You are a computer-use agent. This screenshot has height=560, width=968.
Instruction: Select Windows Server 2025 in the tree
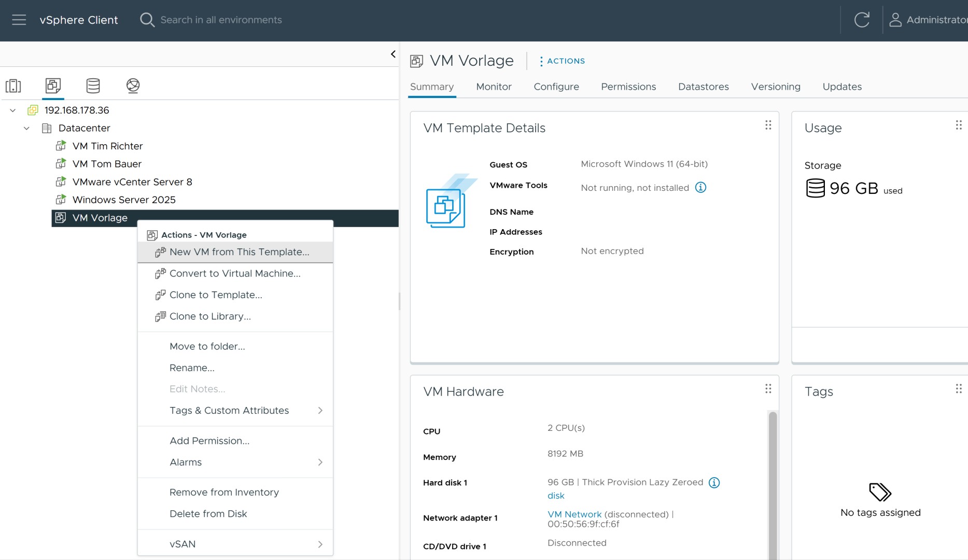click(x=124, y=200)
